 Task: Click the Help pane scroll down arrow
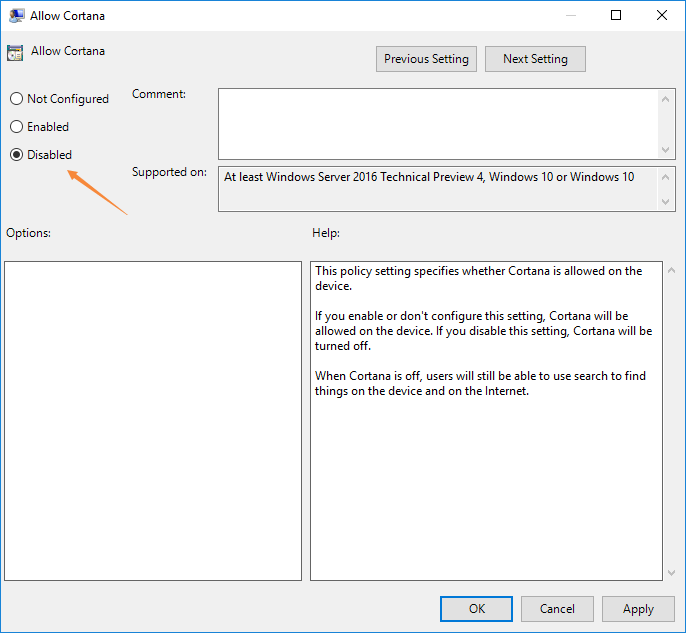click(x=672, y=572)
